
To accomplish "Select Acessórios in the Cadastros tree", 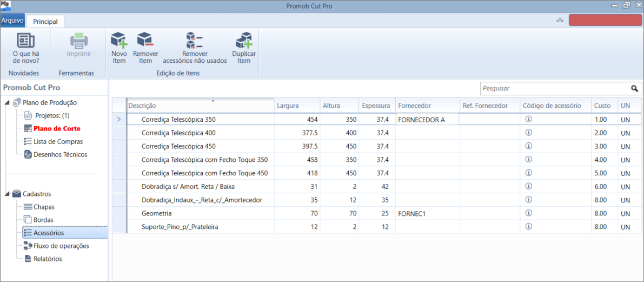I will (x=49, y=233).
